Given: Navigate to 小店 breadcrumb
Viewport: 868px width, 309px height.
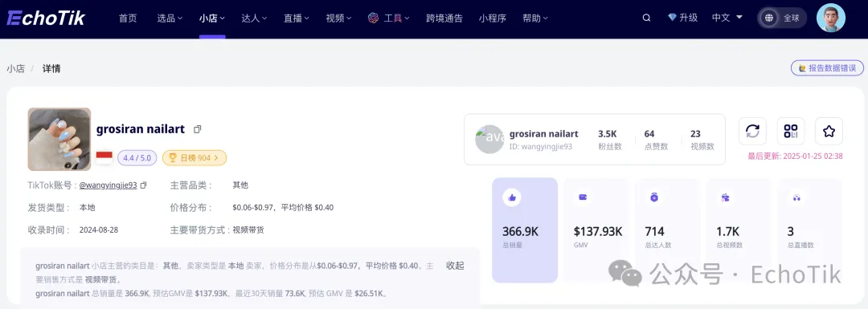Looking at the screenshot, I should click(15, 68).
